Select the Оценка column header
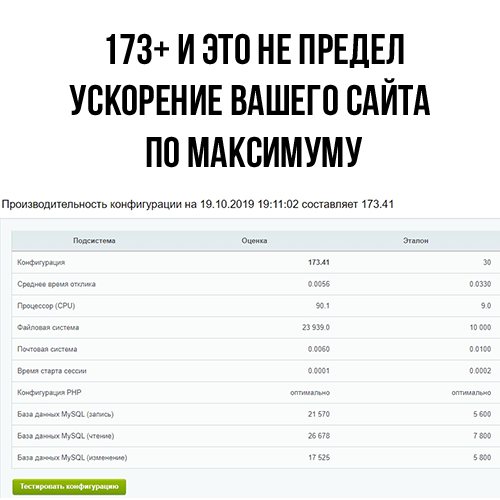 (x=254, y=241)
